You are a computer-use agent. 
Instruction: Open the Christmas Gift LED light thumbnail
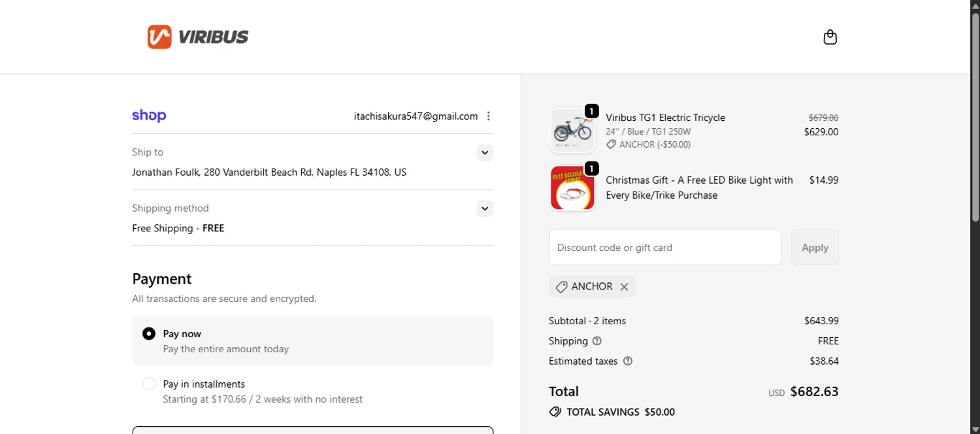[x=572, y=188]
